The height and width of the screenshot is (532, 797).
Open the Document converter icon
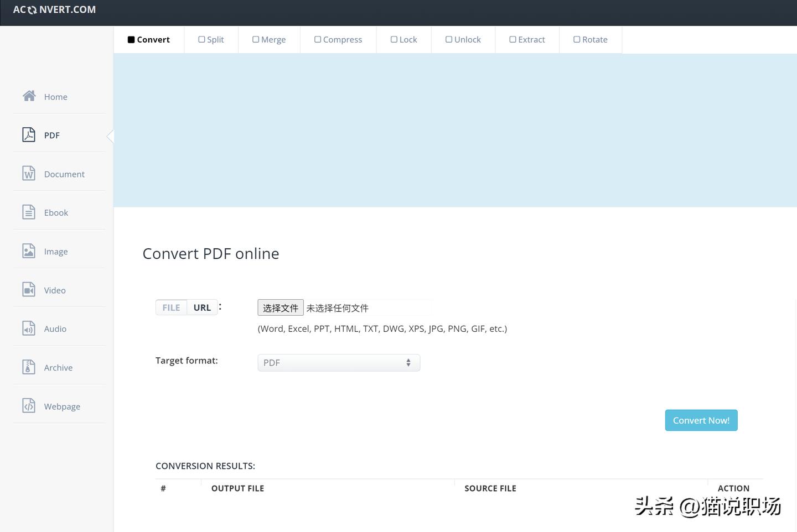29,174
